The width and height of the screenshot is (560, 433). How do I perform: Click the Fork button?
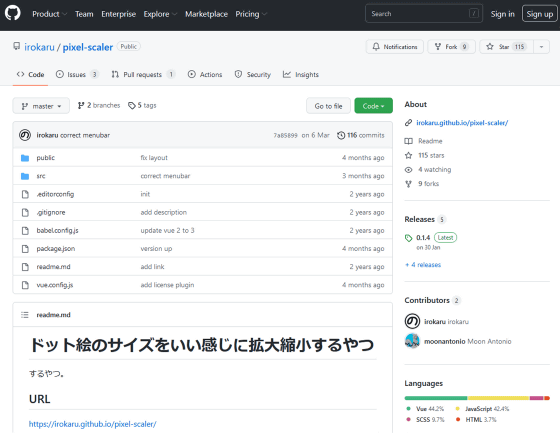pos(451,46)
